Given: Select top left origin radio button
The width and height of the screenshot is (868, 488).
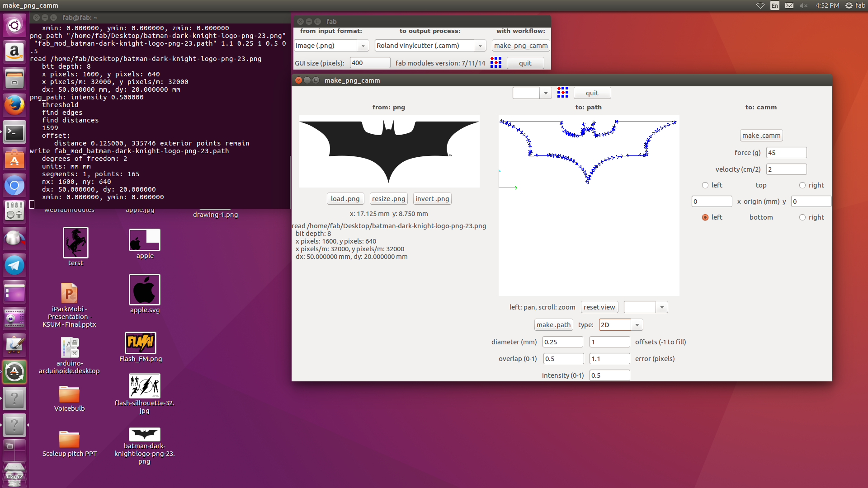Looking at the screenshot, I should pos(705,185).
